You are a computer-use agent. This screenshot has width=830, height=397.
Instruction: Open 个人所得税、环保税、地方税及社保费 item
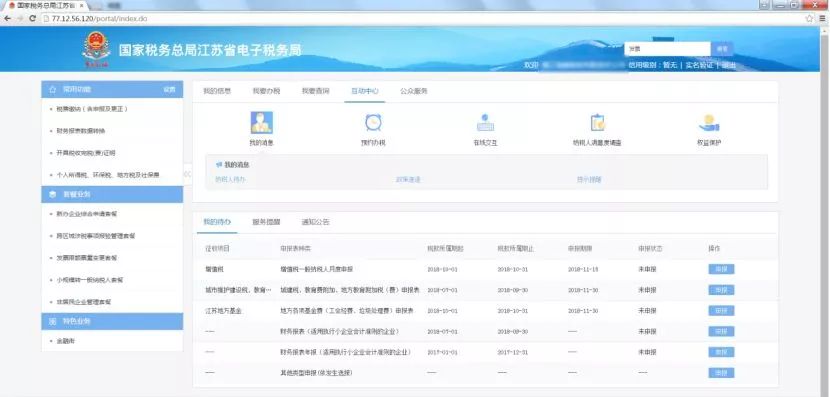(x=108, y=175)
